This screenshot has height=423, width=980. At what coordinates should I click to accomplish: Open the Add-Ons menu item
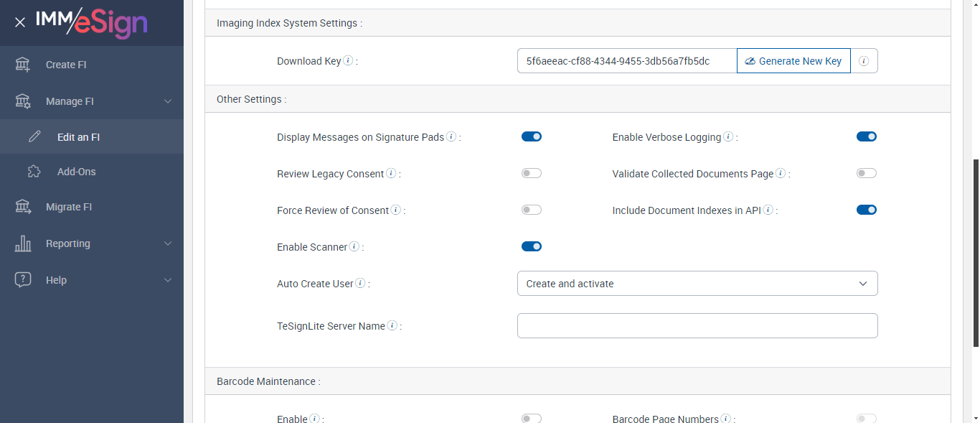(76, 172)
